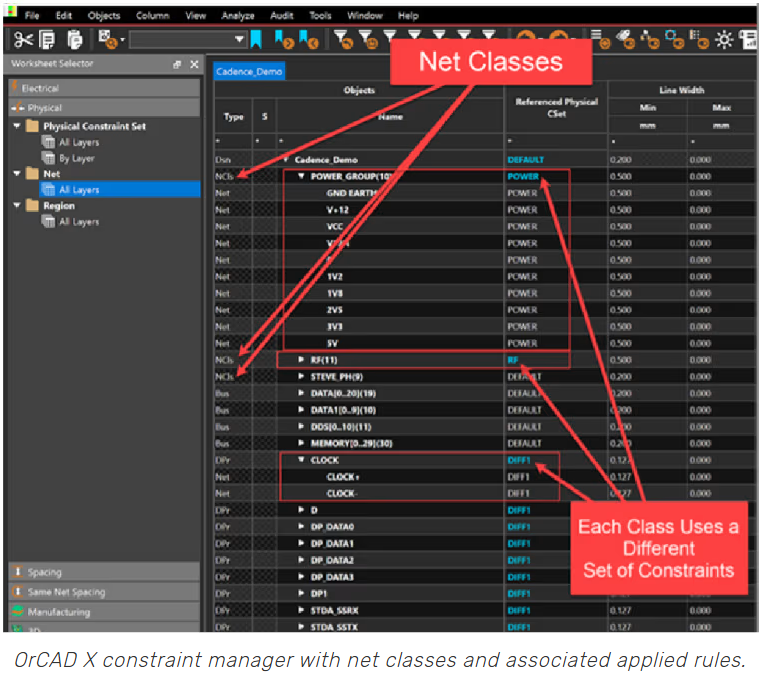Open the Manufacturing worksheet section

point(104,612)
